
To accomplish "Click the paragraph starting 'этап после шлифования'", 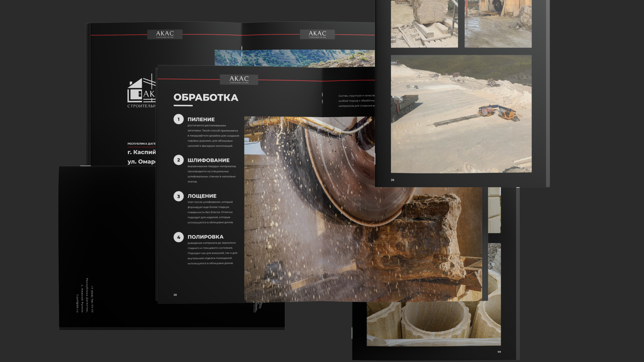I will (x=211, y=212).
